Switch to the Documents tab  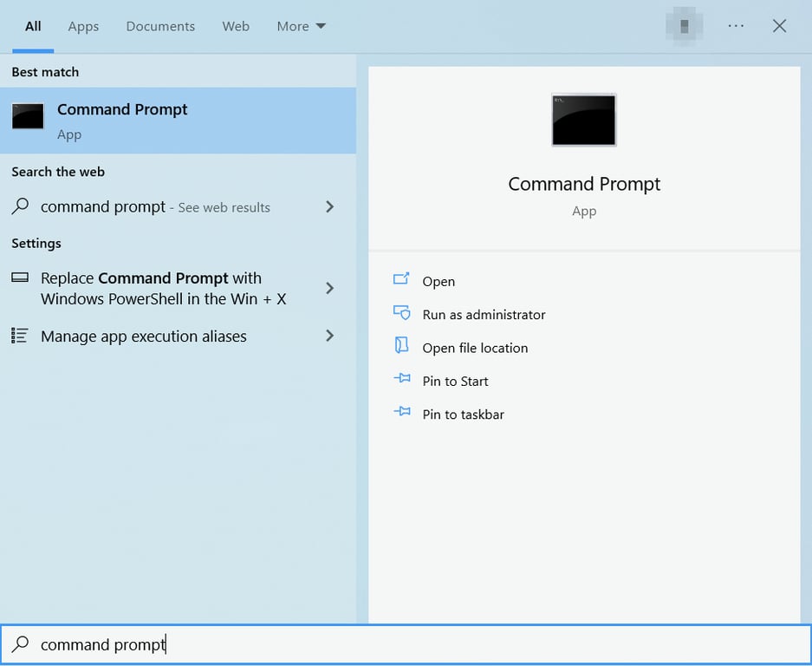[x=159, y=27]
